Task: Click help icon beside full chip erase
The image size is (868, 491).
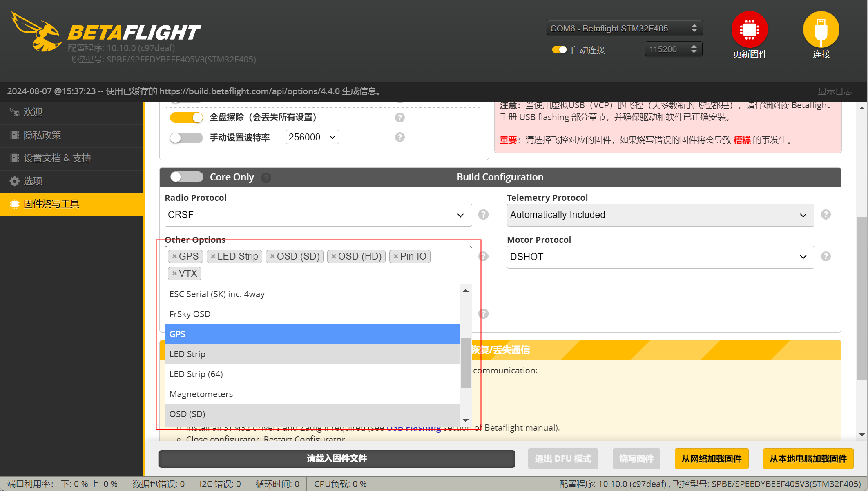Action: [x=400, y=118]
